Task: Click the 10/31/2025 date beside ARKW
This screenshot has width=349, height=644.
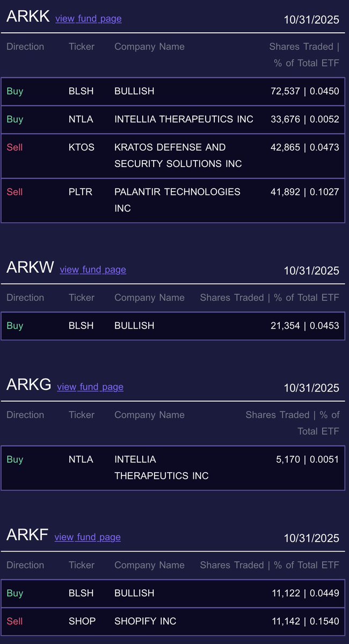Action: click(x=311, y=271)
